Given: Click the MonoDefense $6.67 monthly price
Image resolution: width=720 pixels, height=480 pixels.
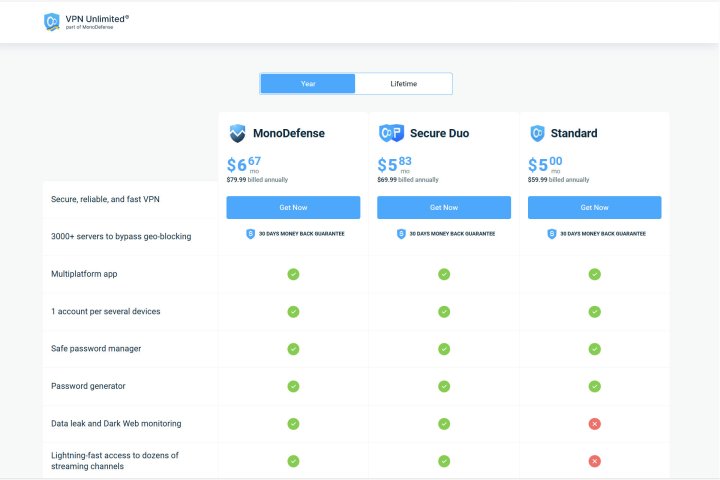Looking at the screenshot, I should click(x=245, y=164).
